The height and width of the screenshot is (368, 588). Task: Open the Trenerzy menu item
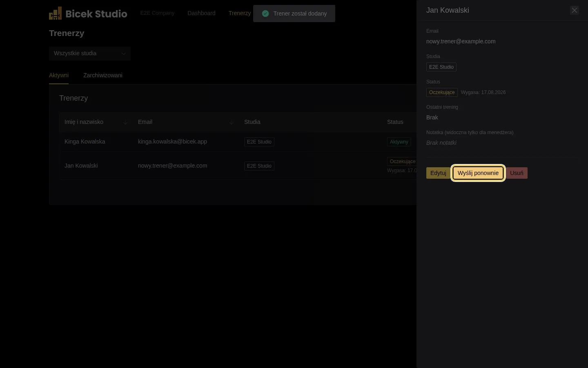click(240, 13)
